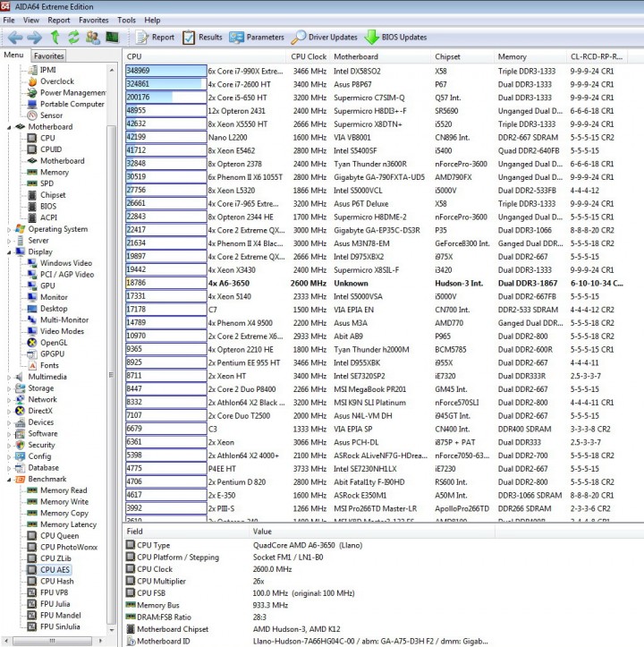This screenshot has height=647, width=644.
Task: Select the 4x A6-3650 result row
Action: click(x=376, y=283)
